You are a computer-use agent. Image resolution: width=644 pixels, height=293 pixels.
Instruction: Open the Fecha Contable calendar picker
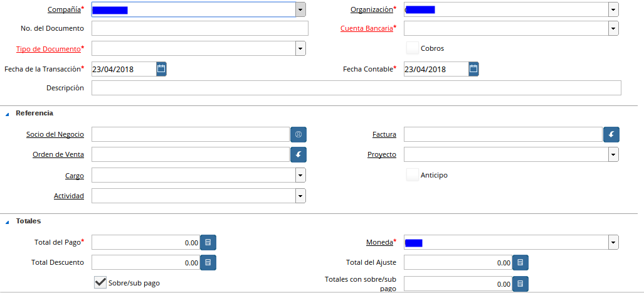point(473,69)
